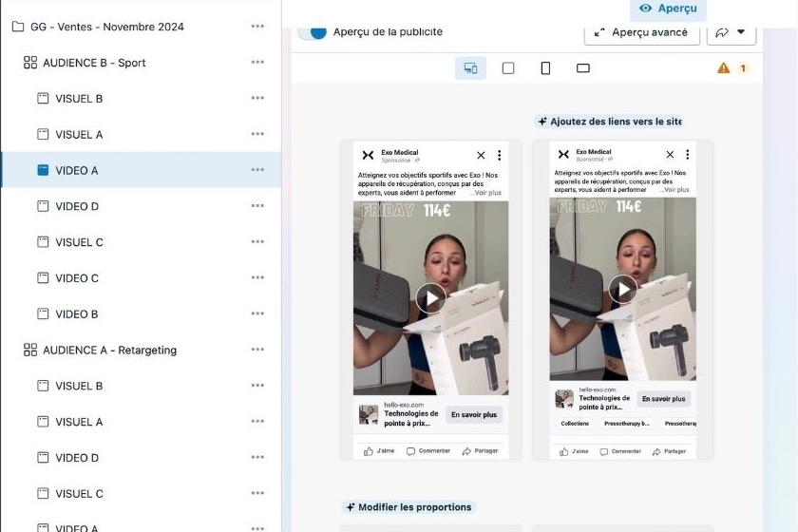Click En savoir plus in left preview
The height and width of the screenshot is (532, 798).
click(474, 415)
